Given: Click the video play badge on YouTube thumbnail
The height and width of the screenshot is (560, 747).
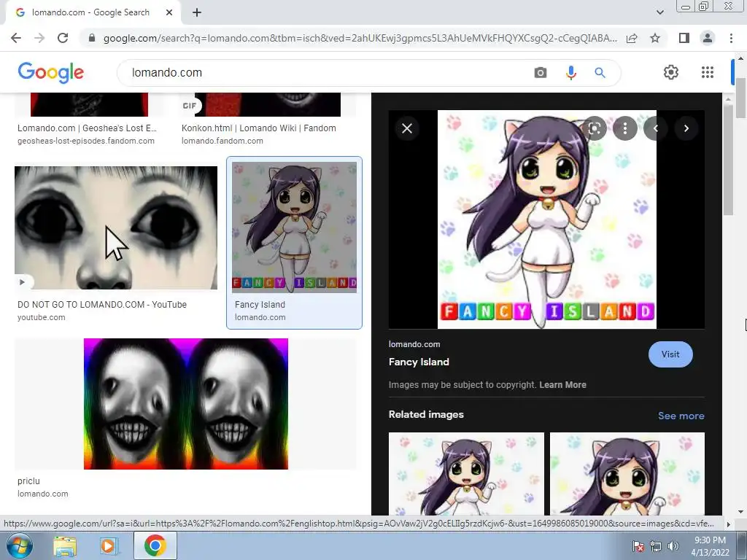Looking at the screenshot, I should (x=22, y=282).
